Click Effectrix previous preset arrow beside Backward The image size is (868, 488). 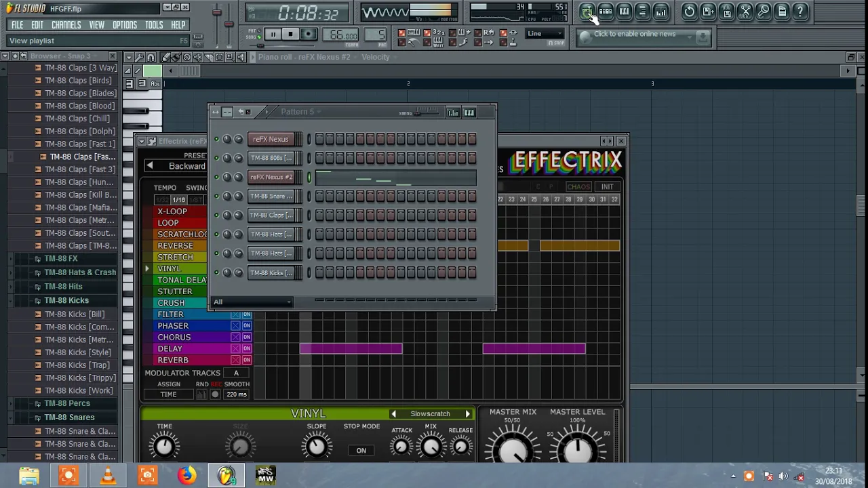point(150,166)
